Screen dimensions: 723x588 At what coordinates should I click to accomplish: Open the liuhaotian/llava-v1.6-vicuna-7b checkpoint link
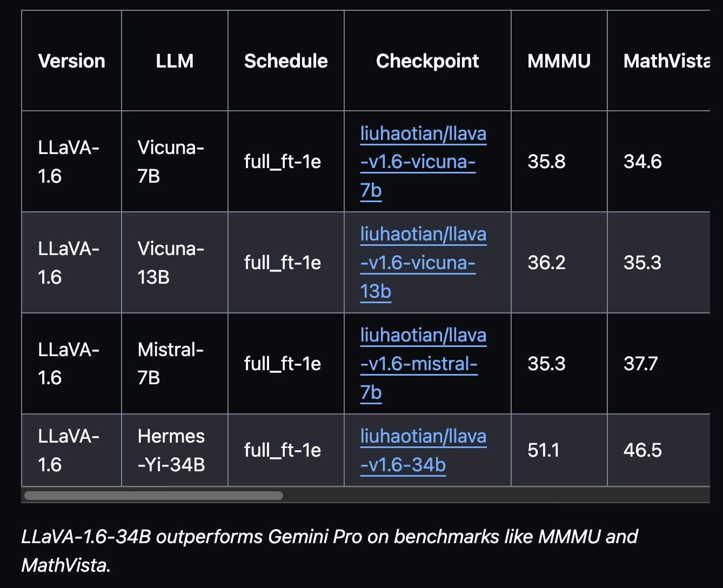click(423, 162)
